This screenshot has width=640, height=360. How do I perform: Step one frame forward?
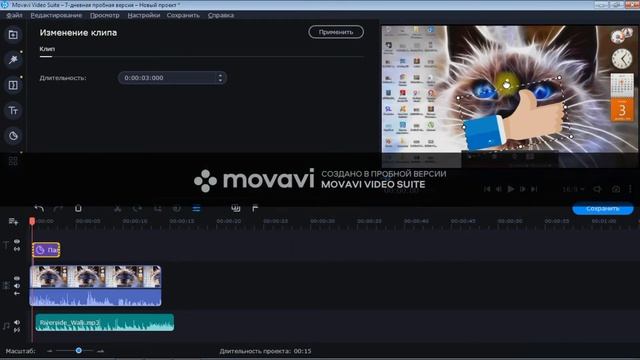point(522,189)
